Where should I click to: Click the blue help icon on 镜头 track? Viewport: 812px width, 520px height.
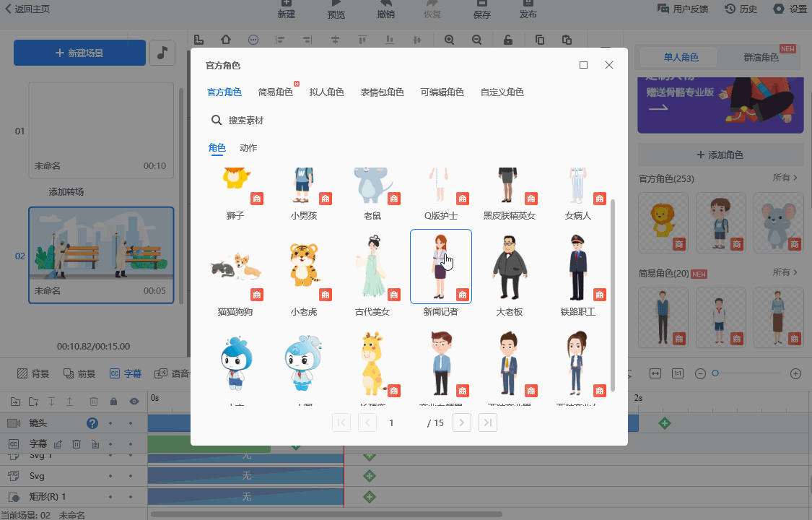[x=92, y=423]
